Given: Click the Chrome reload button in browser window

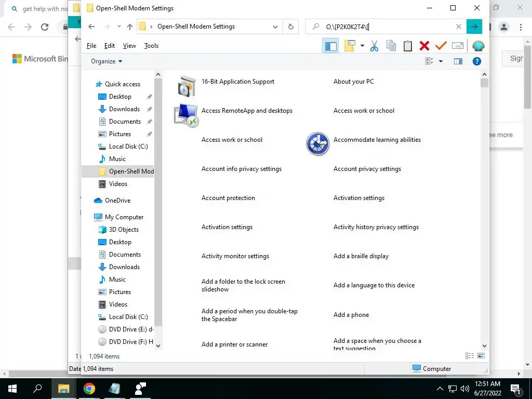Looking at the screenshot, I should click(x=45, y=27).
